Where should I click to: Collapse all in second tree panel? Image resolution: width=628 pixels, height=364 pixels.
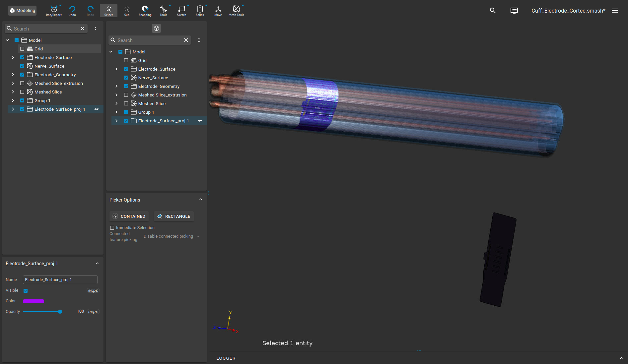(x=199, y=40)
